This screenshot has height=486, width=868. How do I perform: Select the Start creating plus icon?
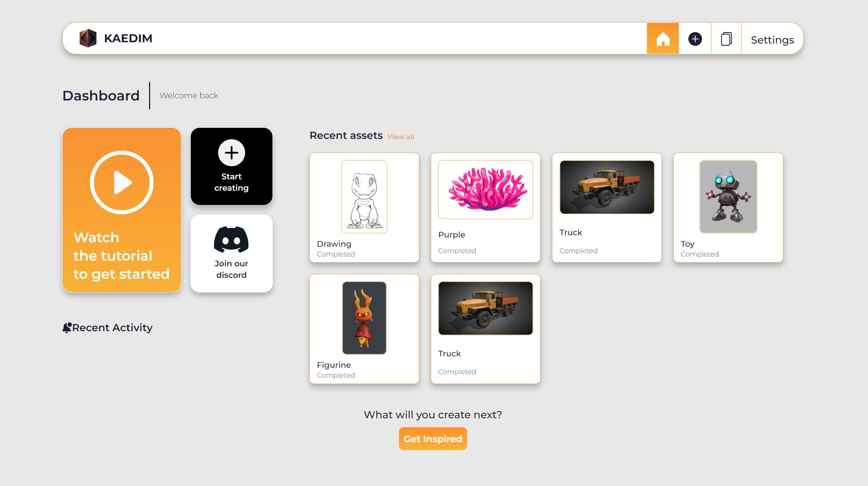[x=231, y=153]
